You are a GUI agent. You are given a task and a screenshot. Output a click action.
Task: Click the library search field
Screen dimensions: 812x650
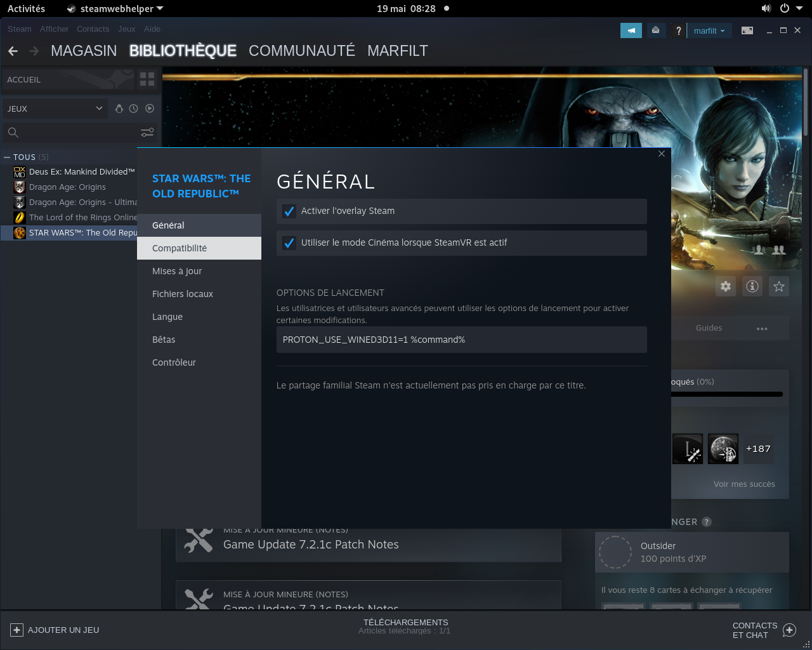(80, 133)
